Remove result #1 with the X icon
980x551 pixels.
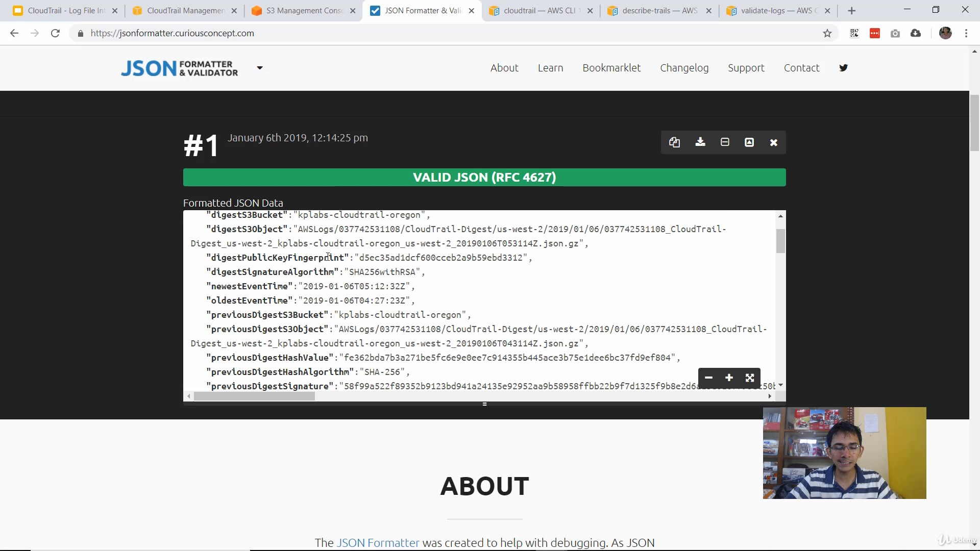(774, 142)
